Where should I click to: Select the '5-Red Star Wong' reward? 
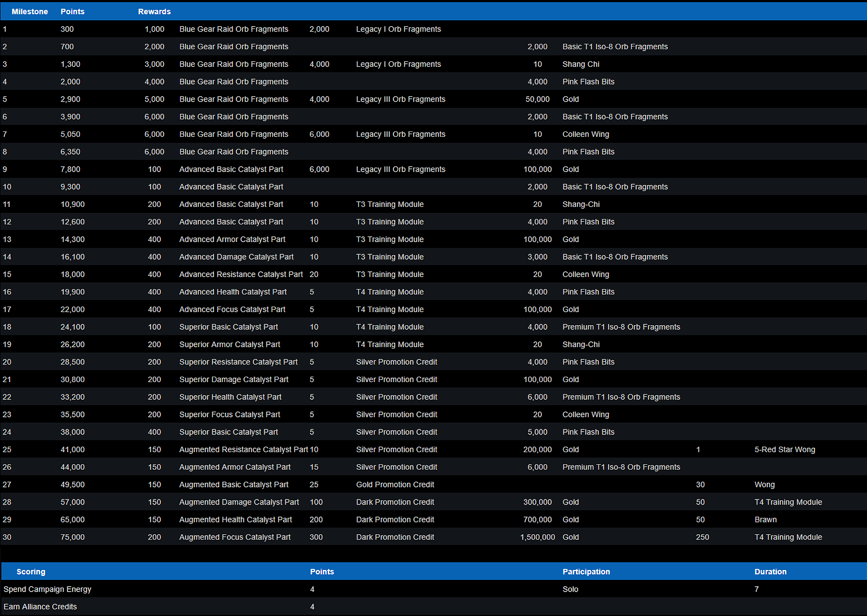pyautogui.click(x=785, y=450)
